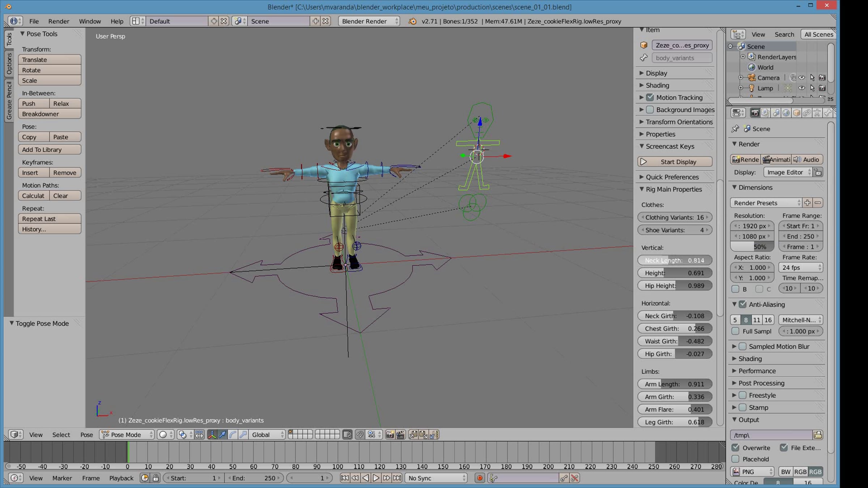Toggle the 3D manipulator widget icon
The width and height of the screenshot is (868, 488).
(212, 435)
